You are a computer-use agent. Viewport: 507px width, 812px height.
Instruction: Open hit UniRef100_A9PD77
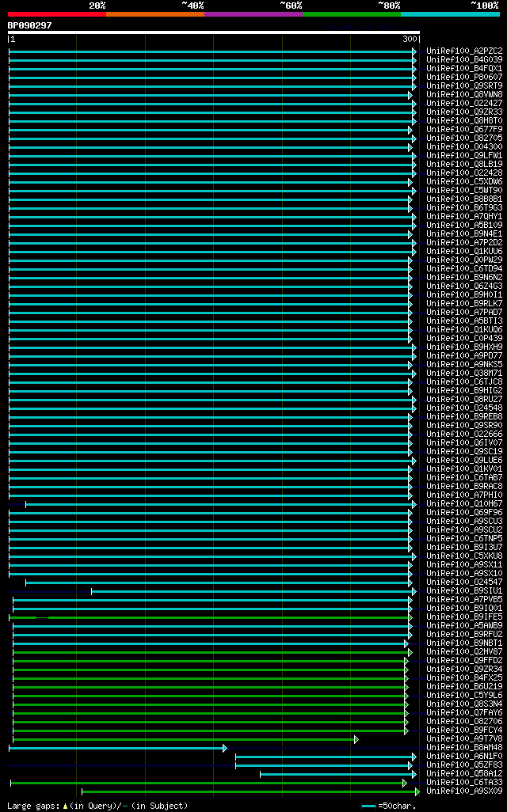click(464, 356)
